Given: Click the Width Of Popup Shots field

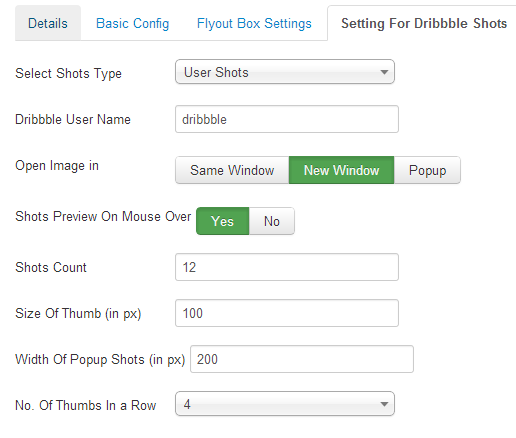Looking at the screenshot, I should point(302,359).
